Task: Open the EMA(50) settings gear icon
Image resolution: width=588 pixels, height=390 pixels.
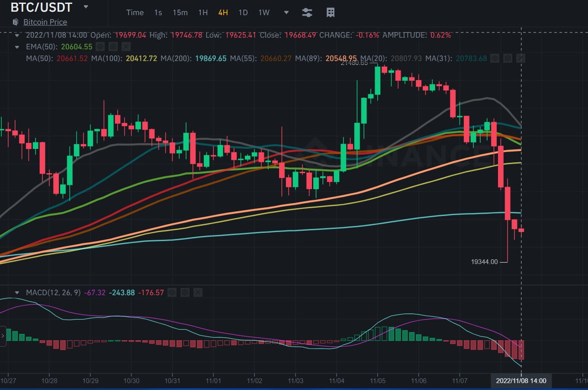Action: [x=113, y=46]
